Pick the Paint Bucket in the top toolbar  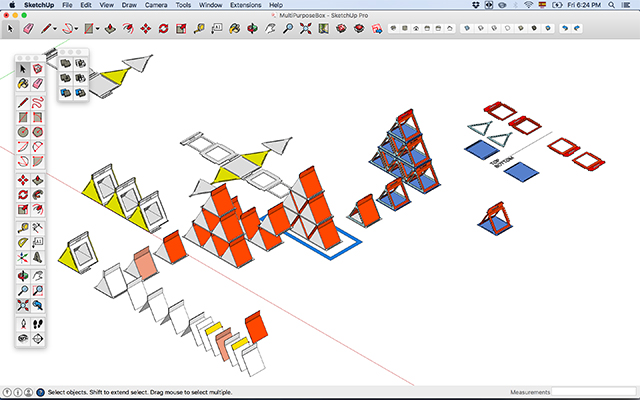(235, 29)
